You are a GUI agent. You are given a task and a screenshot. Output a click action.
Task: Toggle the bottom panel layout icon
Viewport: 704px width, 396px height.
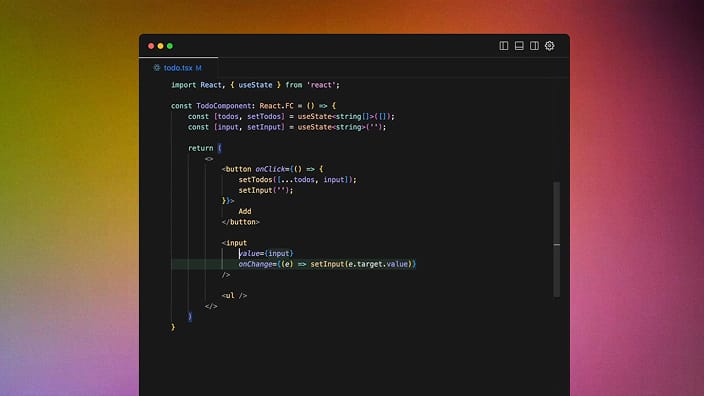[x=519, y=46]
